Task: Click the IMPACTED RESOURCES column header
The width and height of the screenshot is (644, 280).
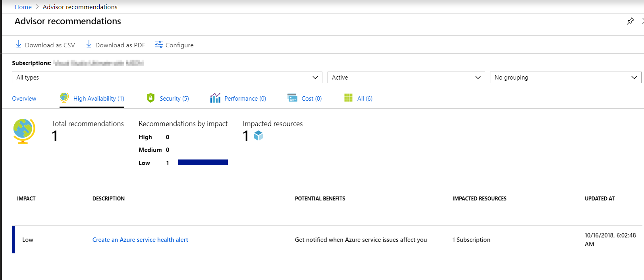Action: (x=479, y=198)
